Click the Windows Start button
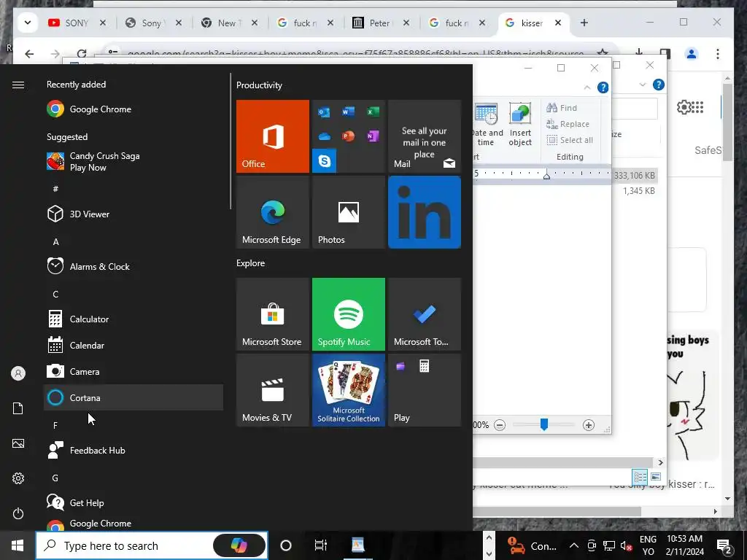Screen dimensions: 747x560 click(x=18, y=545)
